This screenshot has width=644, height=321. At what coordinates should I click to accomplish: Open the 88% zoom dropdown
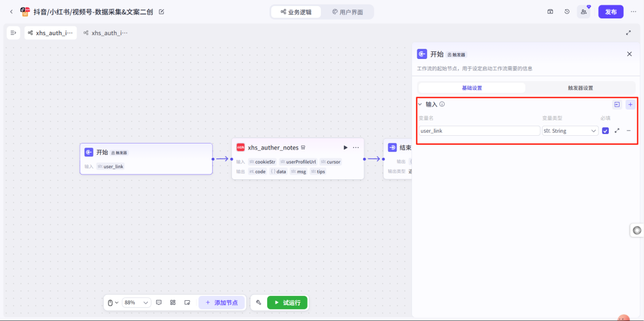[x=137, y=303]
